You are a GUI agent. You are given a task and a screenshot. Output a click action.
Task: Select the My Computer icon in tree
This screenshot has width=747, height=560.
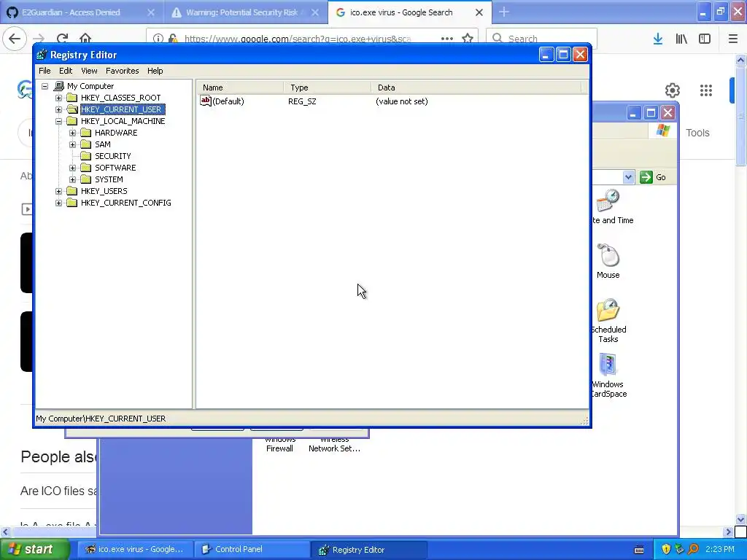[x=59, y=86]
